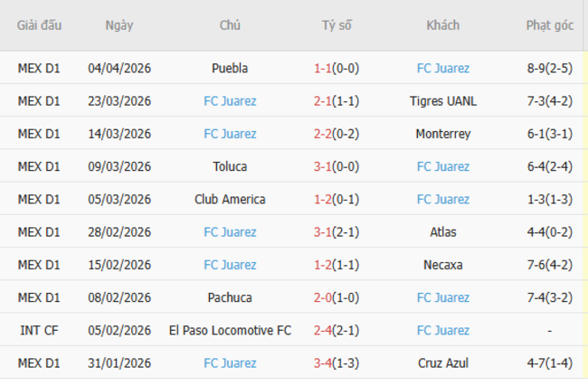Open the Puebla home team name
Screen dimensions: 588x386
(x=230, y=68)
